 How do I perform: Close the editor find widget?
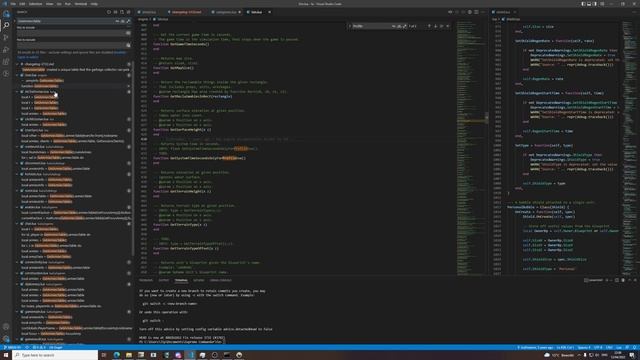(448, 26)
